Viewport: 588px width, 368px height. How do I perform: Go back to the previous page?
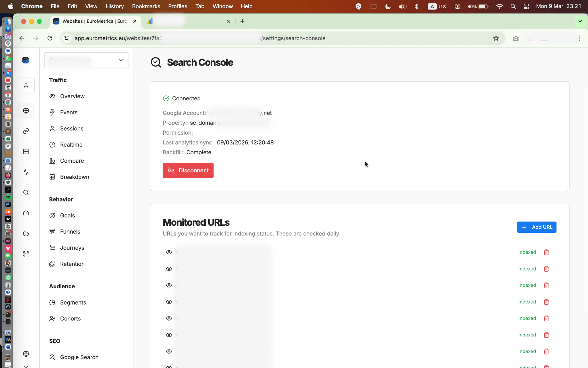click(22, 38)
